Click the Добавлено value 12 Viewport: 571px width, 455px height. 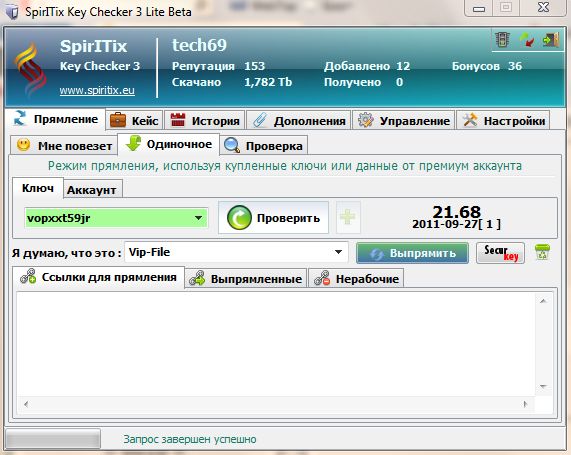pyautogui.click(x=403, y=66)
